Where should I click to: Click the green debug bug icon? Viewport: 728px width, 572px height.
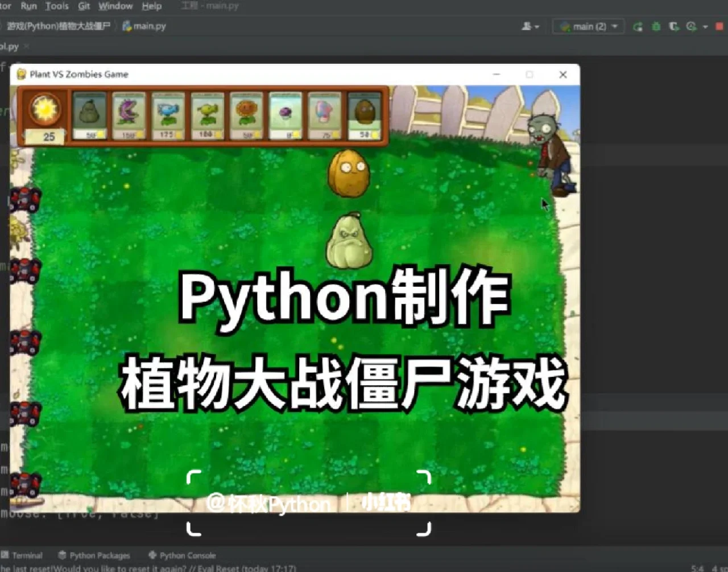click(x=656, y=27)
